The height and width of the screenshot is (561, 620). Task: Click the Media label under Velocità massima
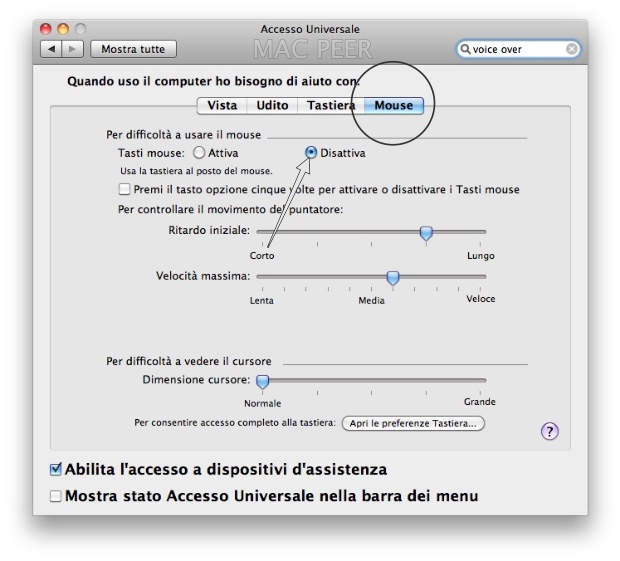pos(371,300)
